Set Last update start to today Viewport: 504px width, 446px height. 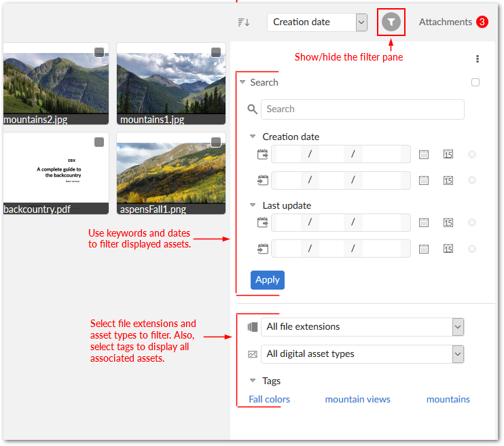448,222
